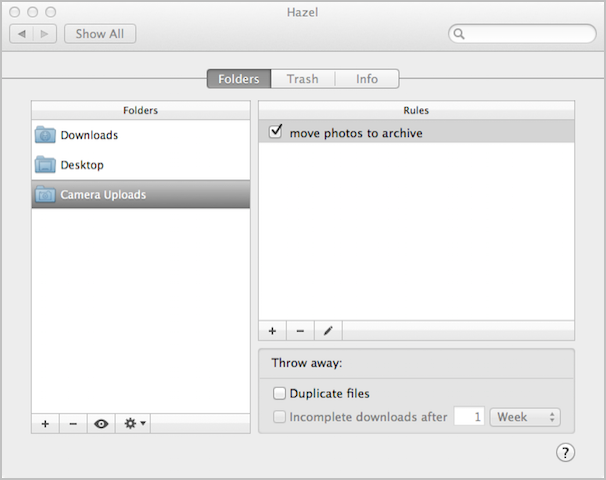Click the eye preview icon under Folders
This screenshot has width=606, height=480.
[101, 424]
